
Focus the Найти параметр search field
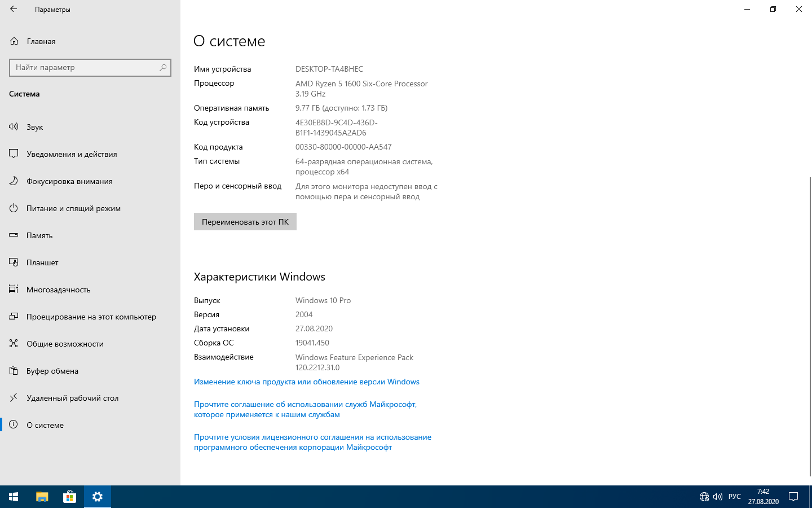click(x=90, y=67)
